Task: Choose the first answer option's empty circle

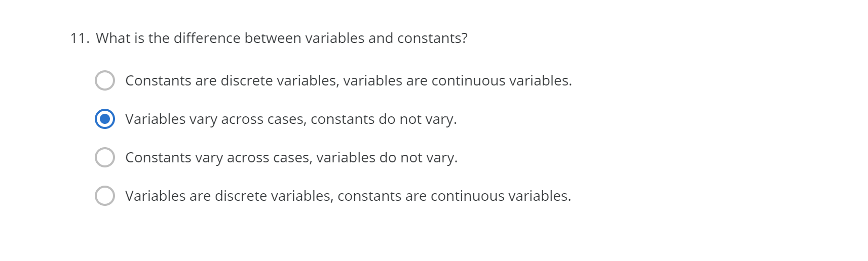Action: click(x=105, y=80)
